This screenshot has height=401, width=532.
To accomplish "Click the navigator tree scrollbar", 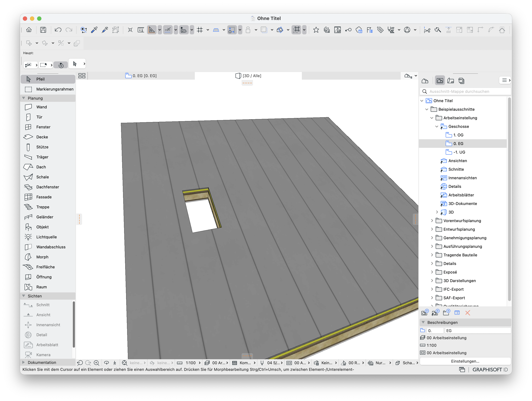I will (x=509, y=199).
